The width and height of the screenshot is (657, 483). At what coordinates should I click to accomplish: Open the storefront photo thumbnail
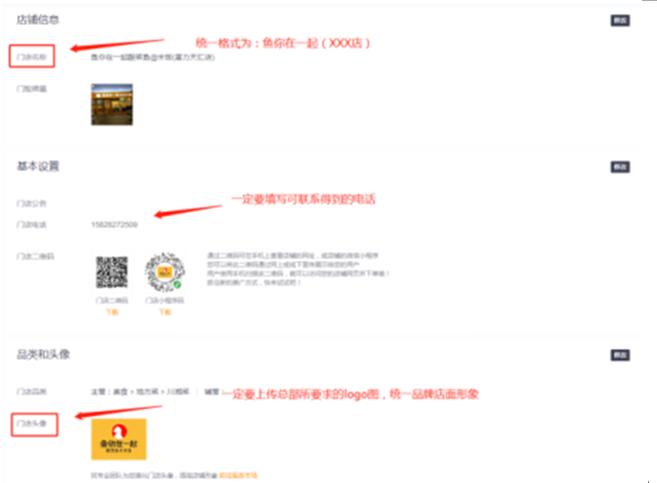(x=112, y=104)
